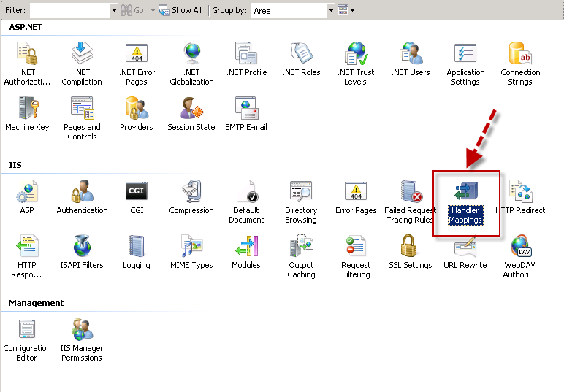Open Configuration Editor feature
Screen dimensions: 564x392
pyautogui.click(x=27, y=340)
